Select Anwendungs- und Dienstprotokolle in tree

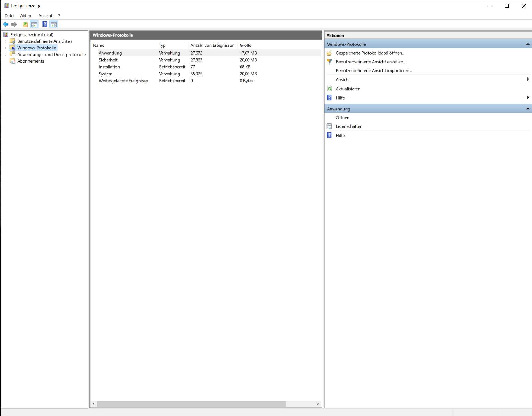pos(51,54)
